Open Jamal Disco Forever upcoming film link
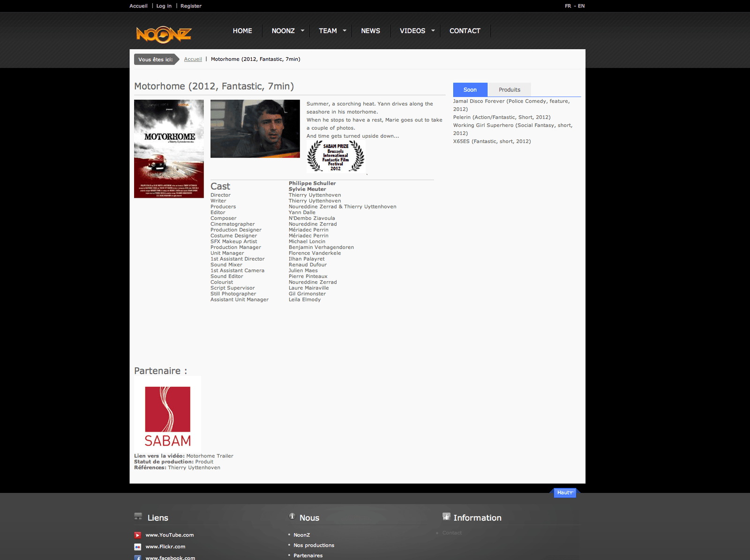 (511, 101)
